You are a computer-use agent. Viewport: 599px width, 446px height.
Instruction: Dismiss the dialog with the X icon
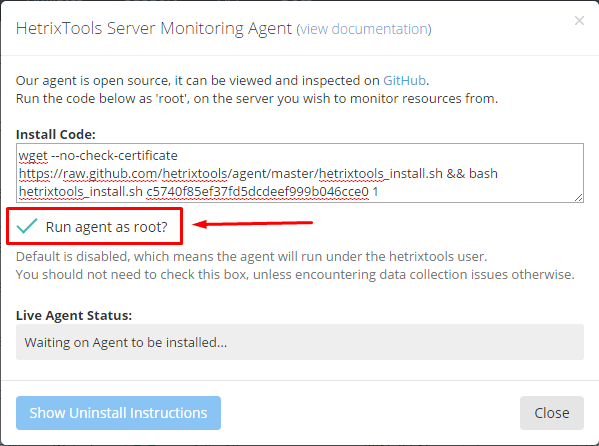point(579,21)
